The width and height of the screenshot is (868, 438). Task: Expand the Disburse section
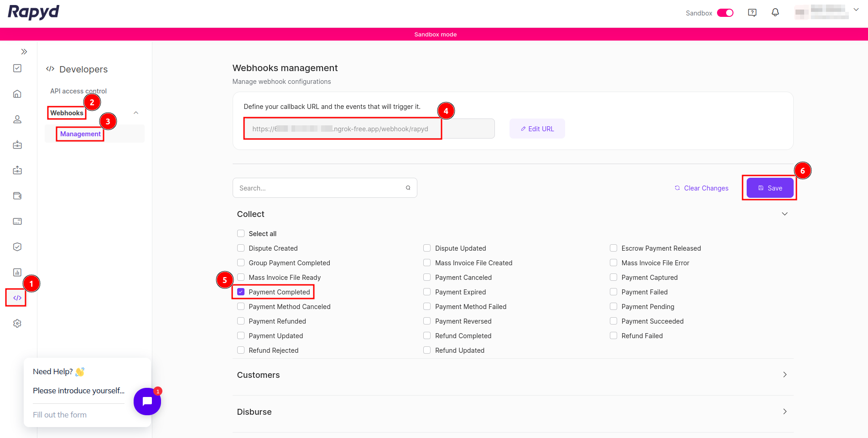coord(513,412)
